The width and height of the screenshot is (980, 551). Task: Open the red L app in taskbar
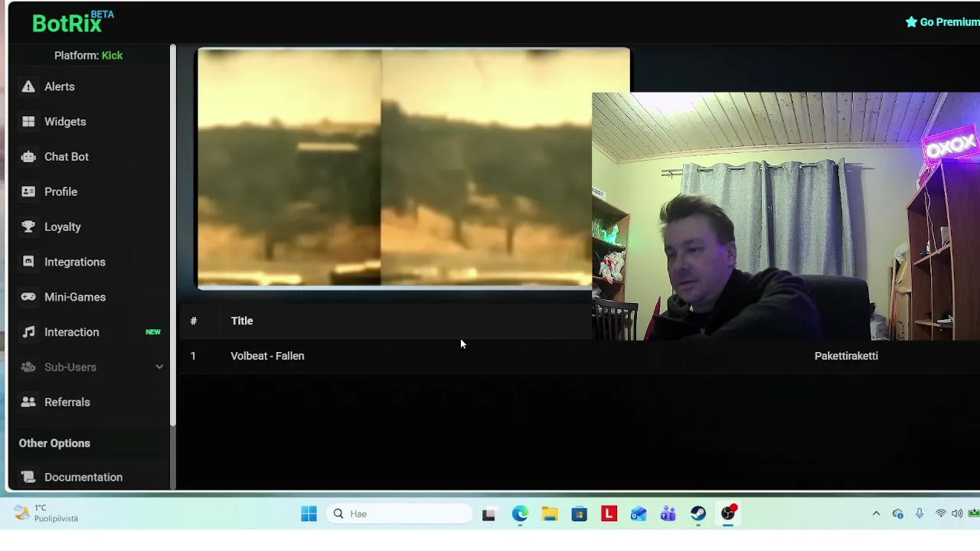(609, 514)
